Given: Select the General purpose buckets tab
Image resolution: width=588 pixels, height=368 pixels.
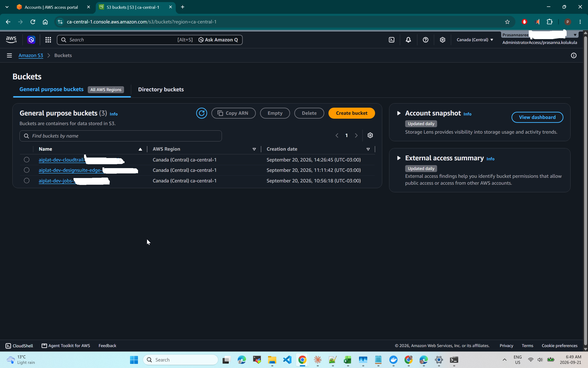Looking at the screenshot, I should 51,89.
